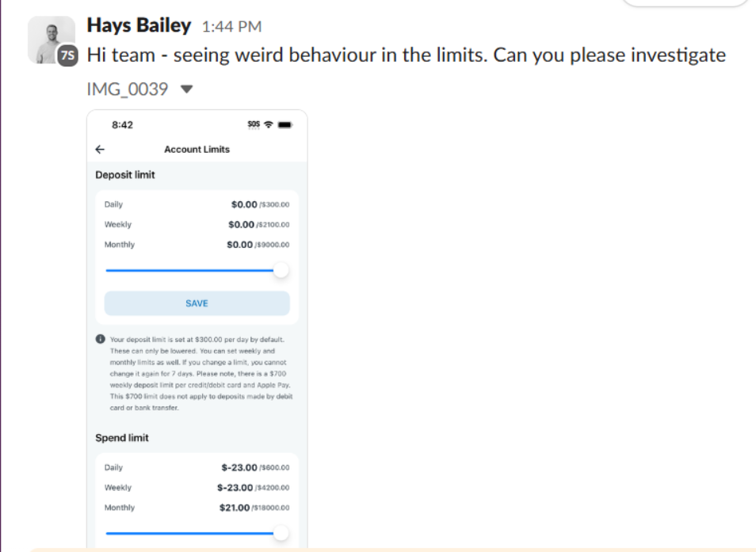This screenshot has width=756, height=552.
Task: Click the Deposit limit slider handle
Action: [x=281, y=270]
